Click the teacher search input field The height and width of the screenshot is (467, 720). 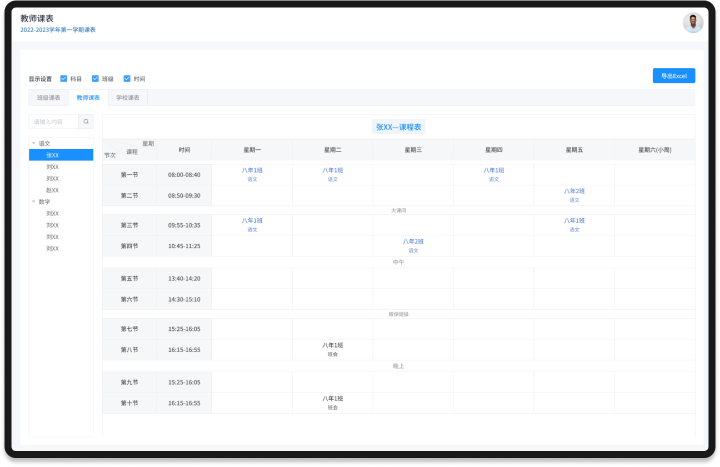coord(54,122)
